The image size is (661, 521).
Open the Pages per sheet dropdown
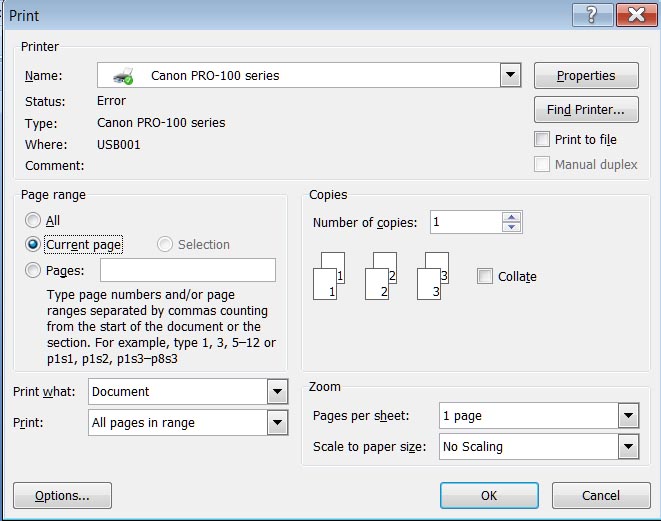[628, 416]
